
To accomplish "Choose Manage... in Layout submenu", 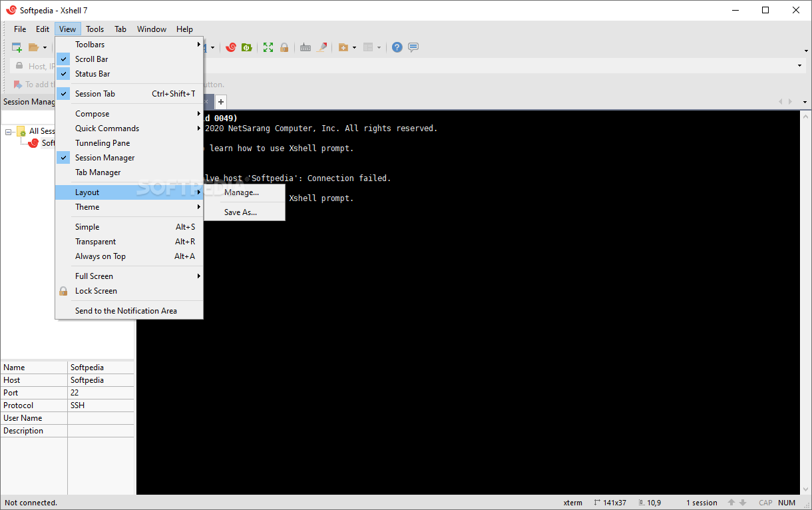I will [244, 192].
